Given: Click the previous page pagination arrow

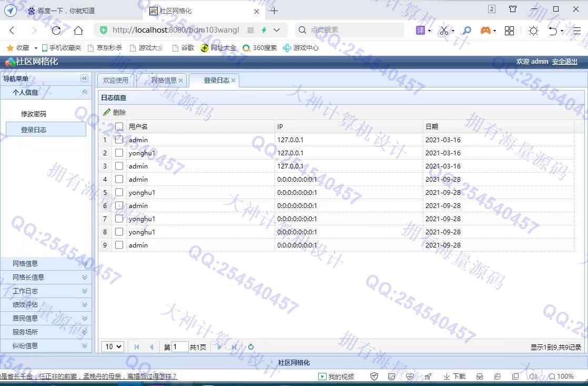Looking at the screenshot, I should 151,347.
